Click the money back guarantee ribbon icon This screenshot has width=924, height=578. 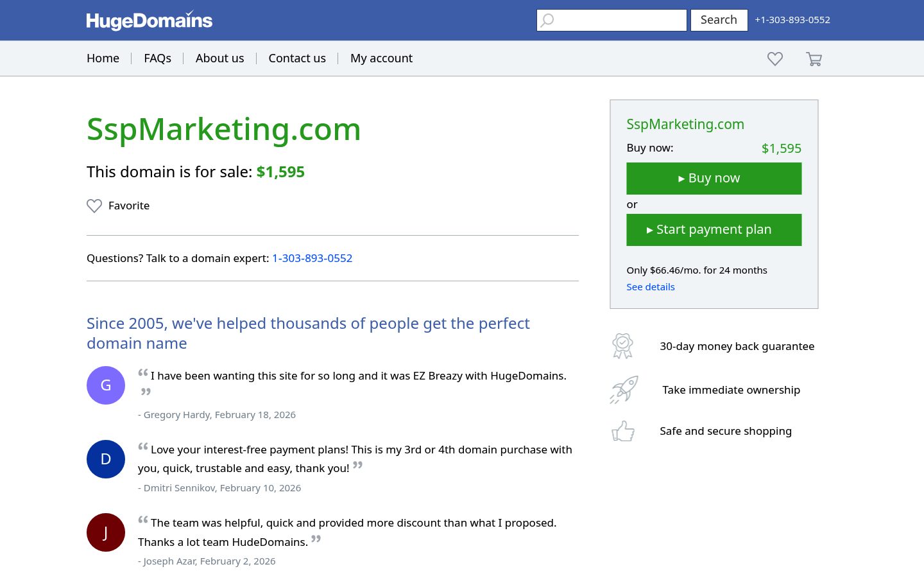[x=622, y=346]
